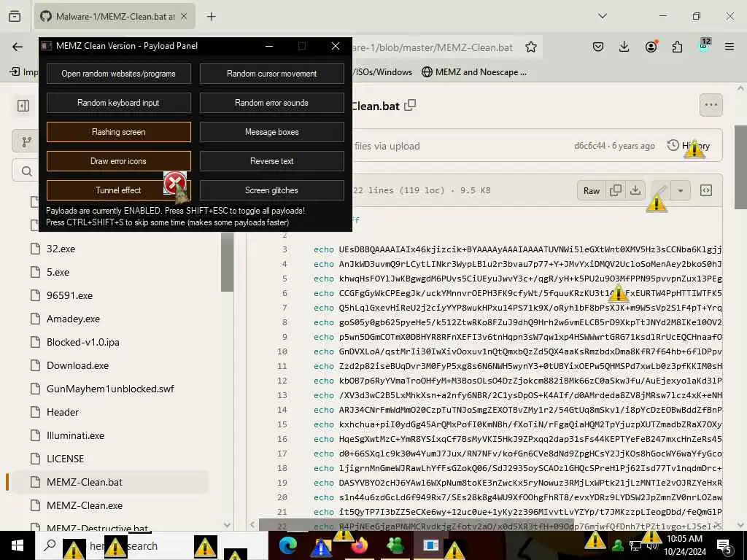747x560 pixels.
Task: Toggle the Random error sounds payload
Action: (x=271, y=103)
